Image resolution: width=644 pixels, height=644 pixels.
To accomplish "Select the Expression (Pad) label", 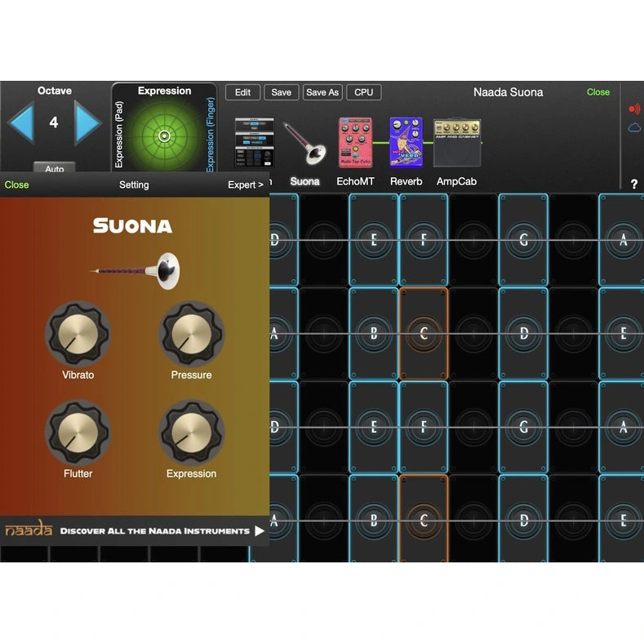I will click(118, 135).
